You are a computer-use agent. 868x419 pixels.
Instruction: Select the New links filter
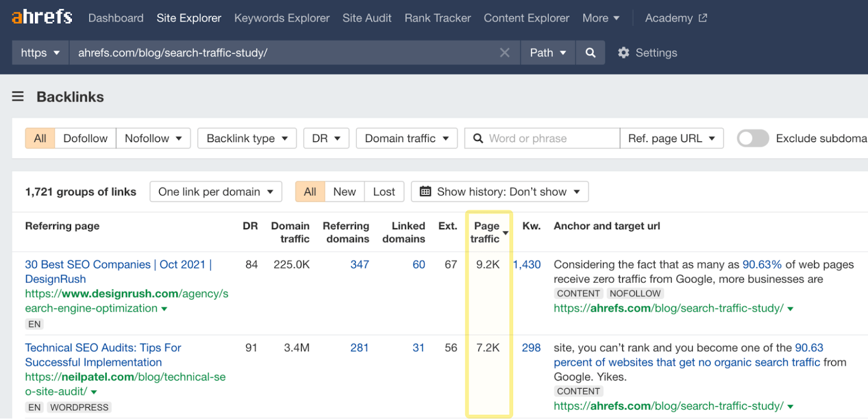click(344, 191)
